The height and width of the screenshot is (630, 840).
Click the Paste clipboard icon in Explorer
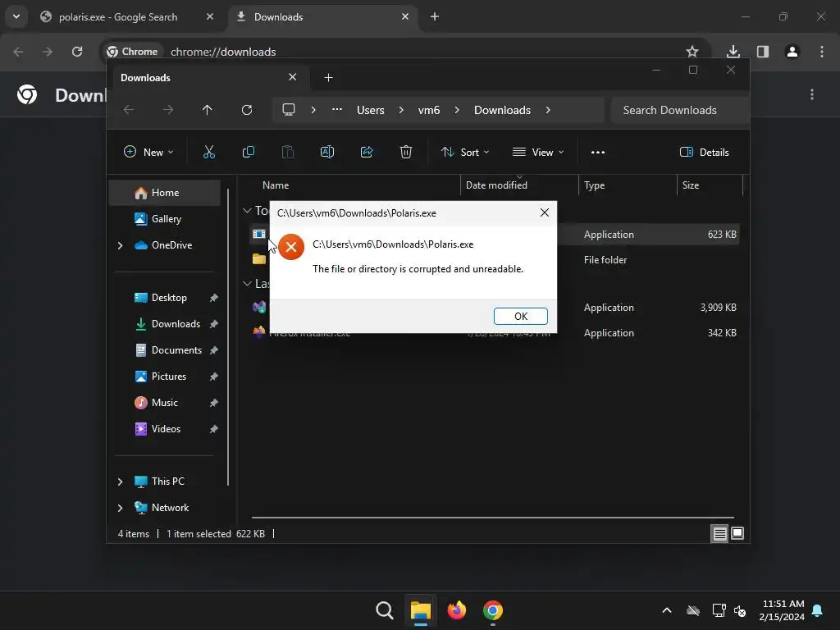[x=288, y=152]
